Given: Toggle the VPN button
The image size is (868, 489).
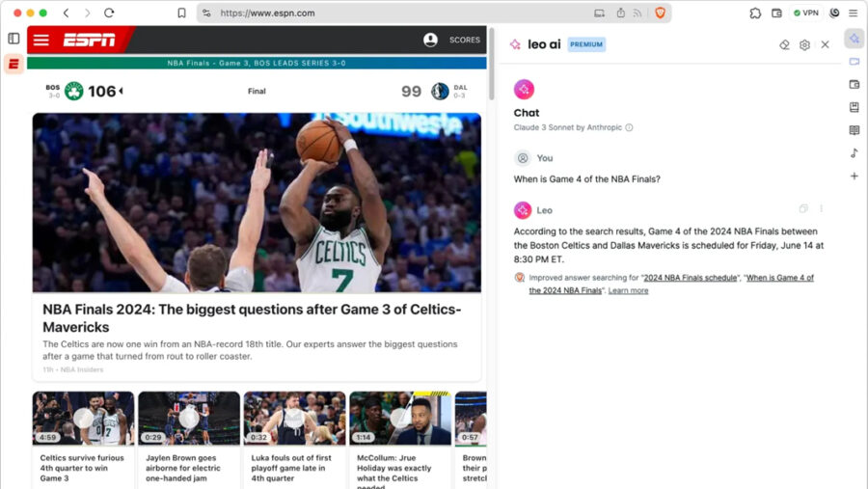Looking at the screenshot, I should pos(806,13).
